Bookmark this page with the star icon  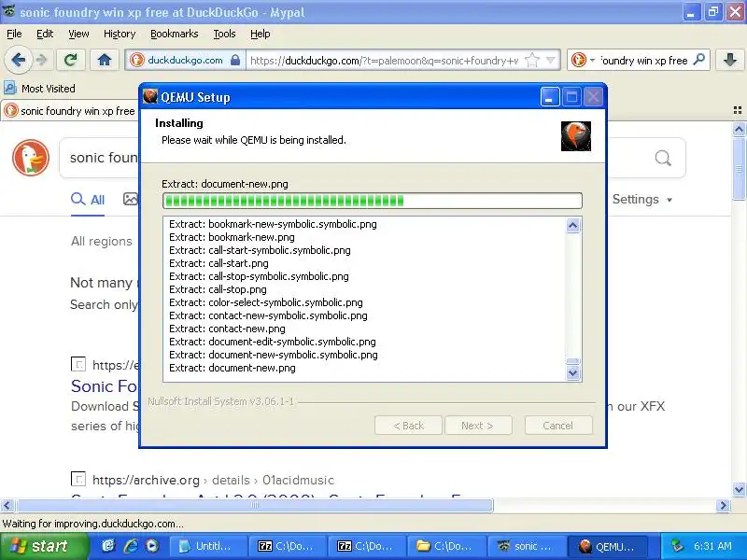[532, 61]
